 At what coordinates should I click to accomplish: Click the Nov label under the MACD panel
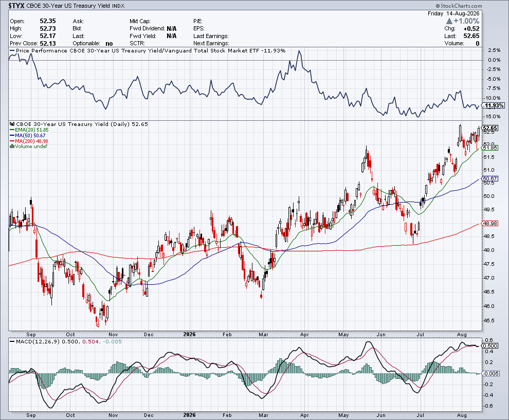113,415
